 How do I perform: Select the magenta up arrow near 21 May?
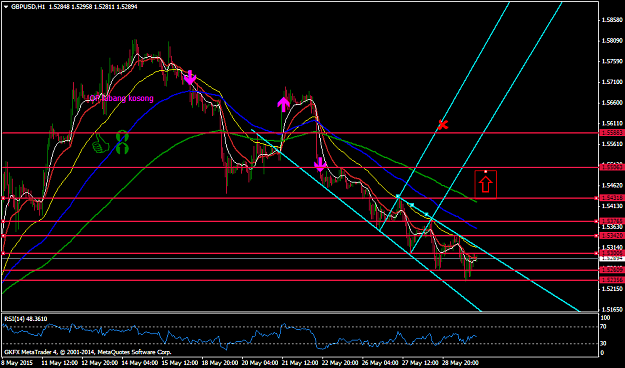coord(283,104)
